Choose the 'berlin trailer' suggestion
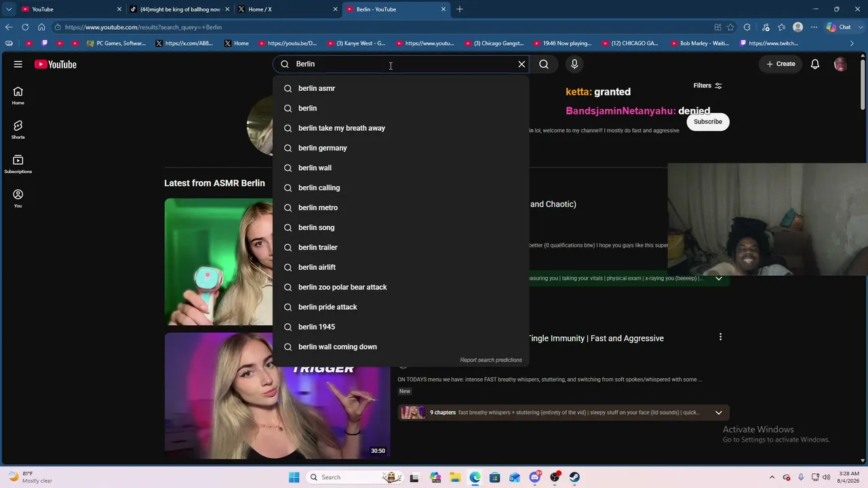Viewport: 868px width, 488px height. 401,247
